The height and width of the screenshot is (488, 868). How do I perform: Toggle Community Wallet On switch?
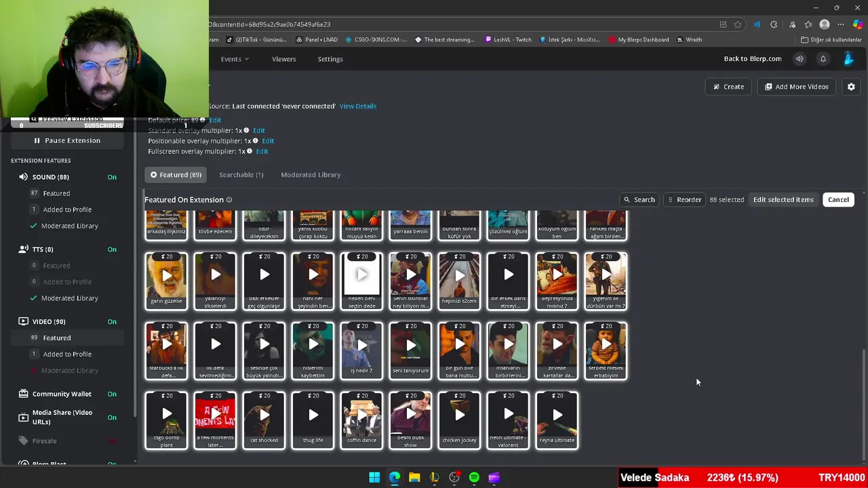point(112,394)
